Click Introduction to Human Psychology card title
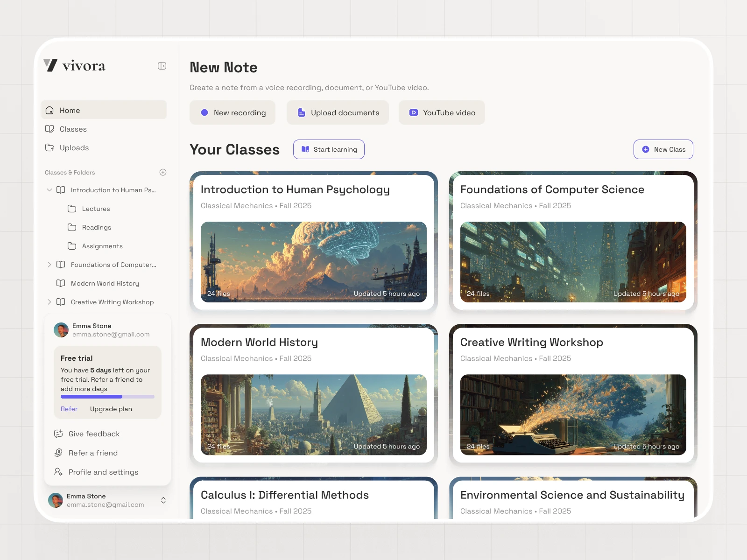The image size is (747, 560). pyautogui.click(x=295, y=189)
